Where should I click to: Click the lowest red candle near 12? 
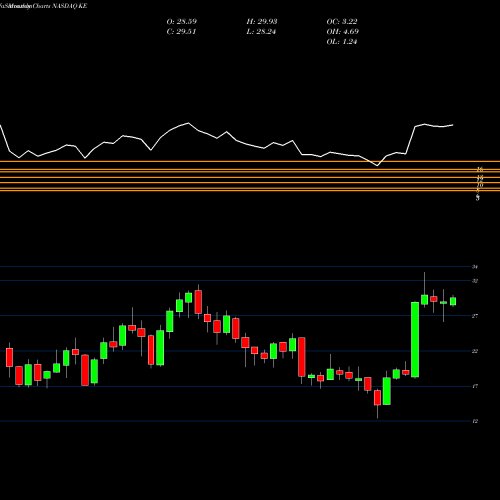click(377, 397)
